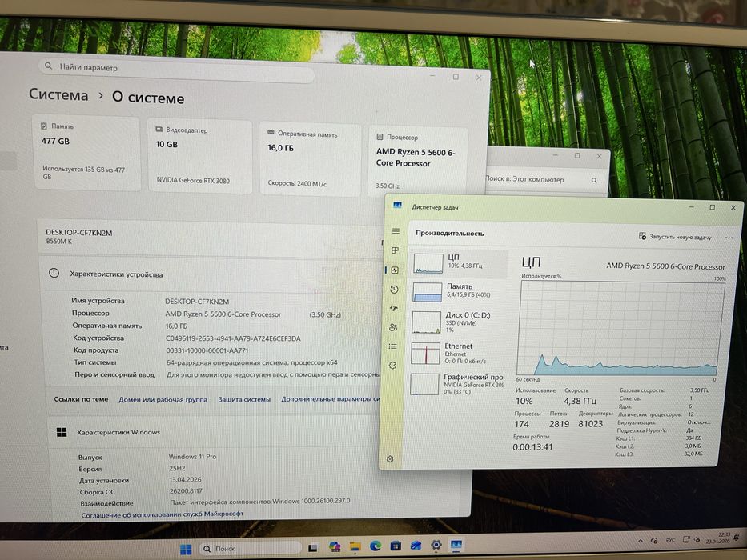This screenshot has width=747, height=560.
Task: Open the Память 477 GB storage card
Action: point(86,154)
